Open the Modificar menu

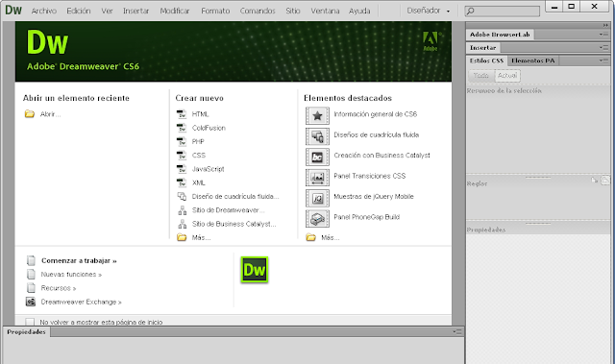[175, 11]
